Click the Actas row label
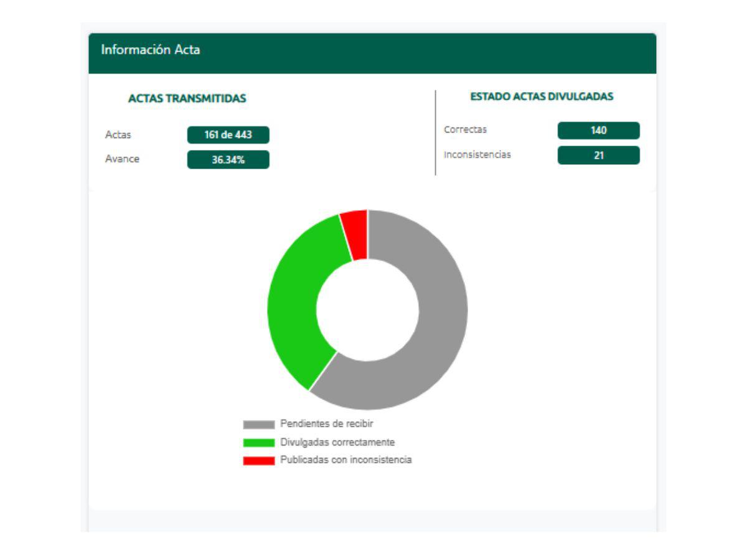747x560 pixels. coord(118,135)
